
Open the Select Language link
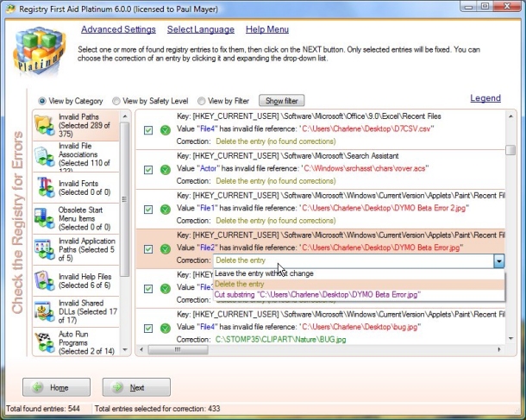(201, 29)
